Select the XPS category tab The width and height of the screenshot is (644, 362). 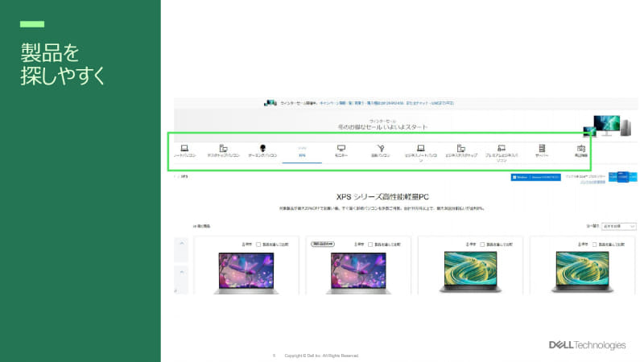coord(302,153)
